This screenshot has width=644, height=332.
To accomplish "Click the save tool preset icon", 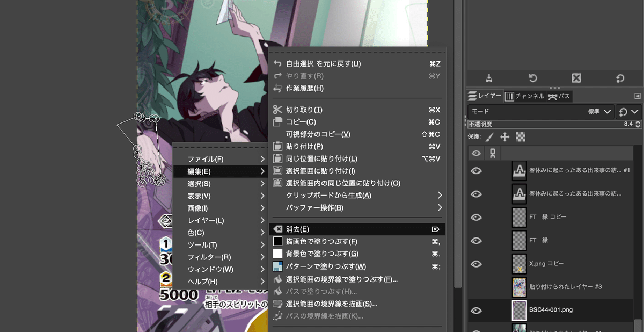I will click(x=489, y=78).
